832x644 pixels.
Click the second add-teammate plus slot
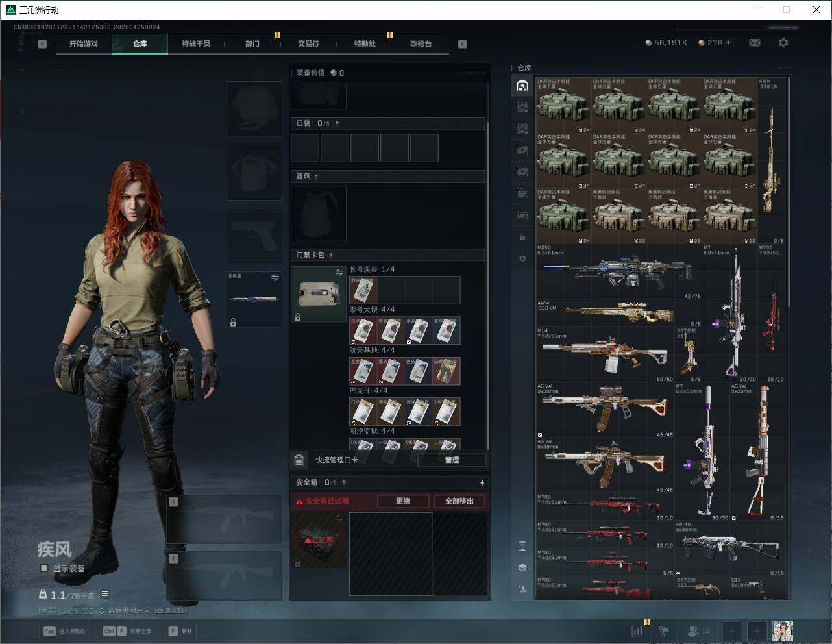[757, 630]
